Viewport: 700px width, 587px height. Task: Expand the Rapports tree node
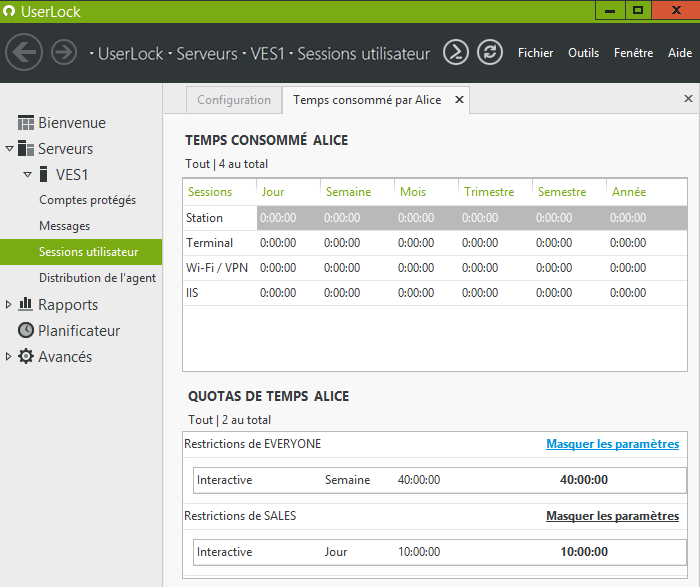click(x=8, y=304)
